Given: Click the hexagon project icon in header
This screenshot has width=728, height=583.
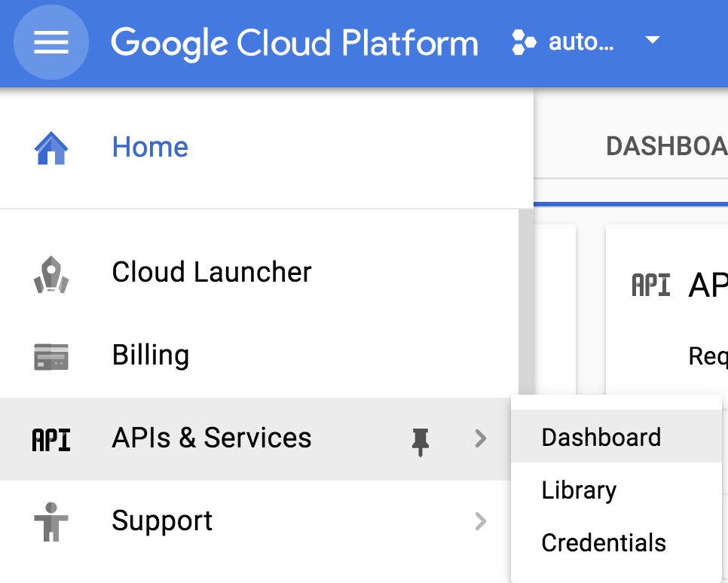Looking at the screenshot, I should 524,43.
